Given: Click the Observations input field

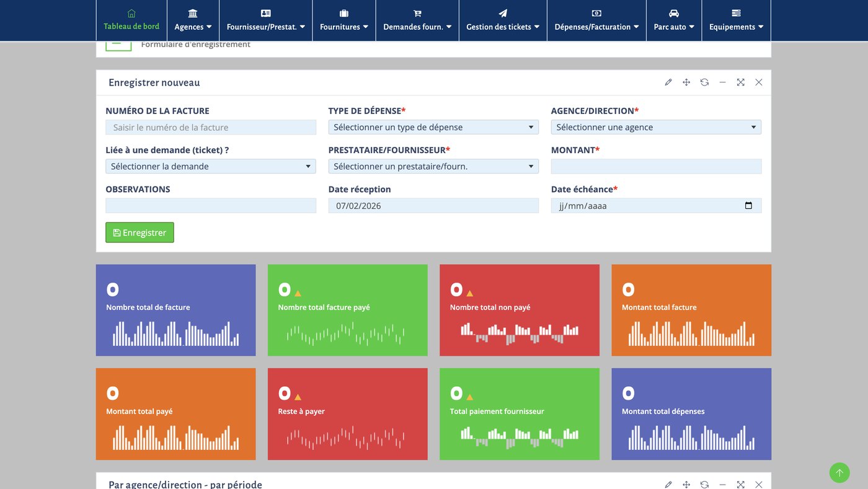Looking at the screenshot, I should 211,206.
